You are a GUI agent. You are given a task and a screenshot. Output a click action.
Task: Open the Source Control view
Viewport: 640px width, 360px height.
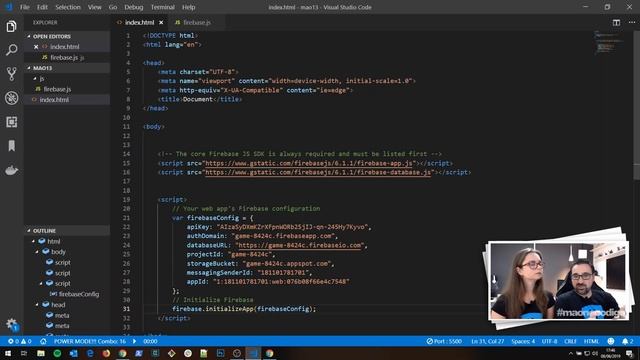(11, 74)
